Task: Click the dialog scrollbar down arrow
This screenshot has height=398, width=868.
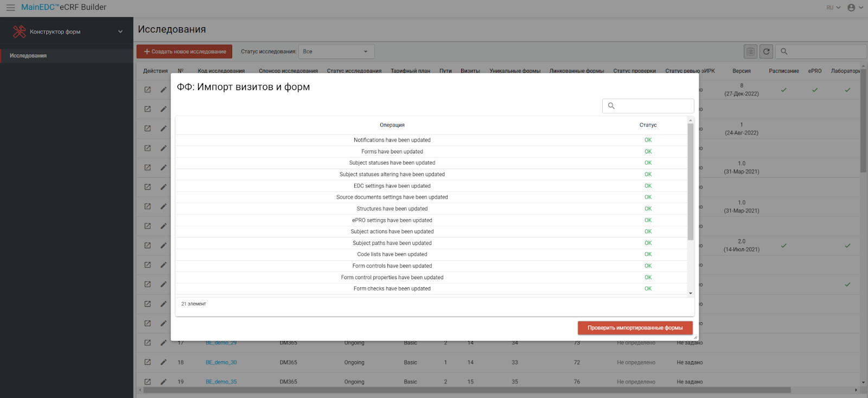Action: 691,293
